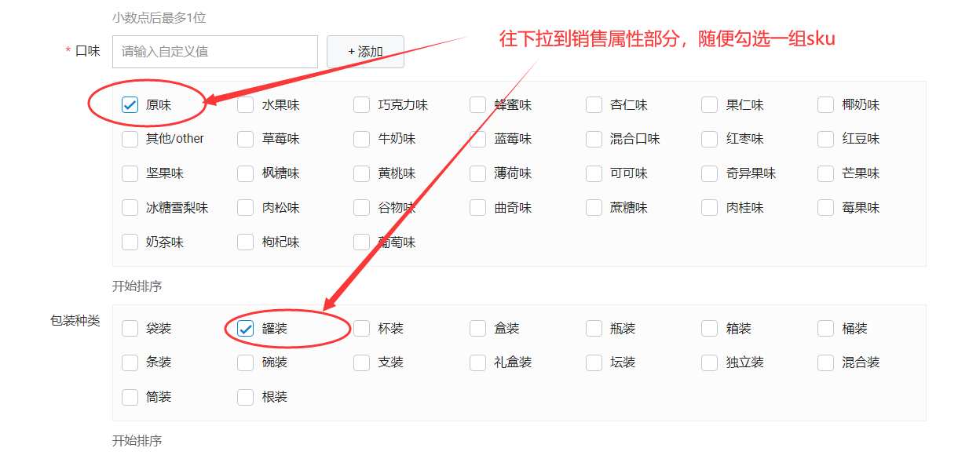Tick the 蜂蜜味 checkbox
The width and height of the screenshot is (980, 459).
[478, 104]
